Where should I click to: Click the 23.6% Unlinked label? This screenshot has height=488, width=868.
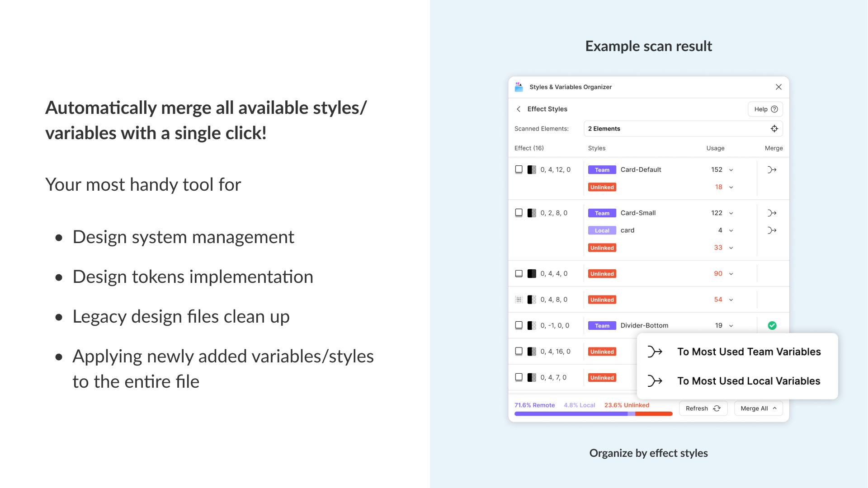click(627, 405)
